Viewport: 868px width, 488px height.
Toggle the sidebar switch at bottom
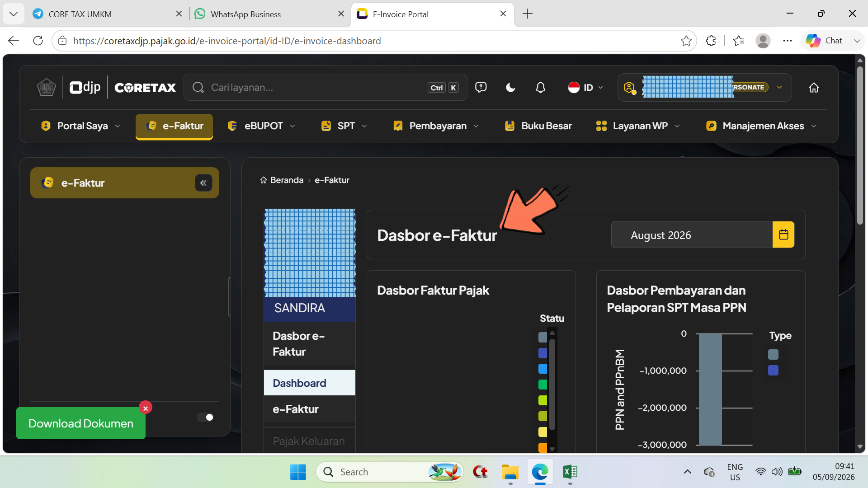click(x=205, y=417)
